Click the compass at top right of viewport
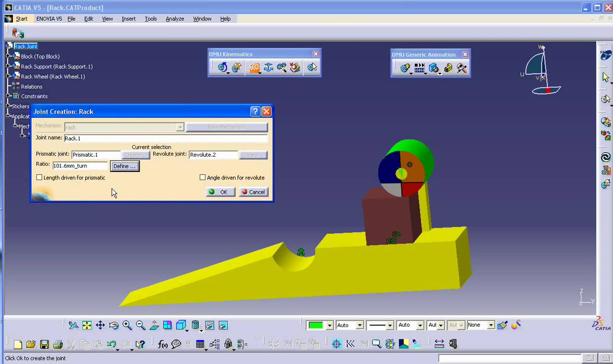 coord(541,71)
